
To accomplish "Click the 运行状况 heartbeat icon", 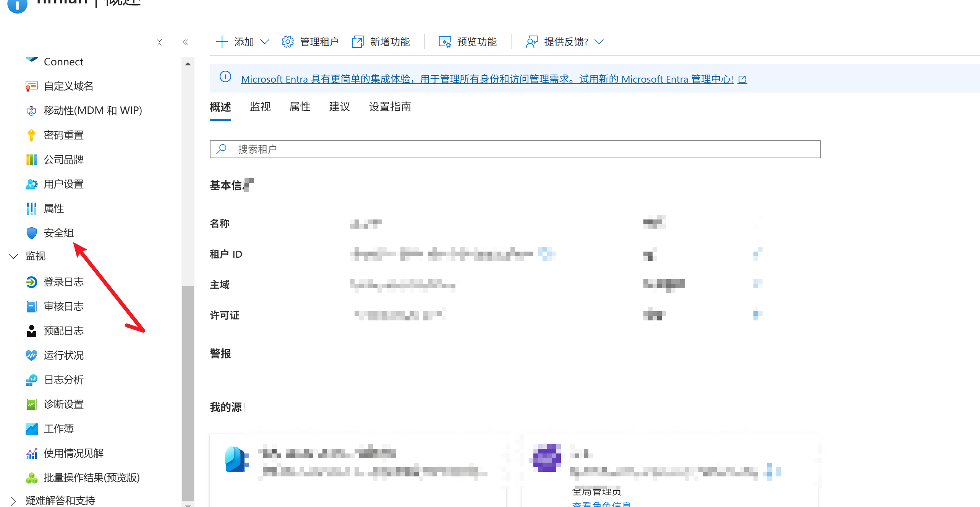I will click(31, 356).
